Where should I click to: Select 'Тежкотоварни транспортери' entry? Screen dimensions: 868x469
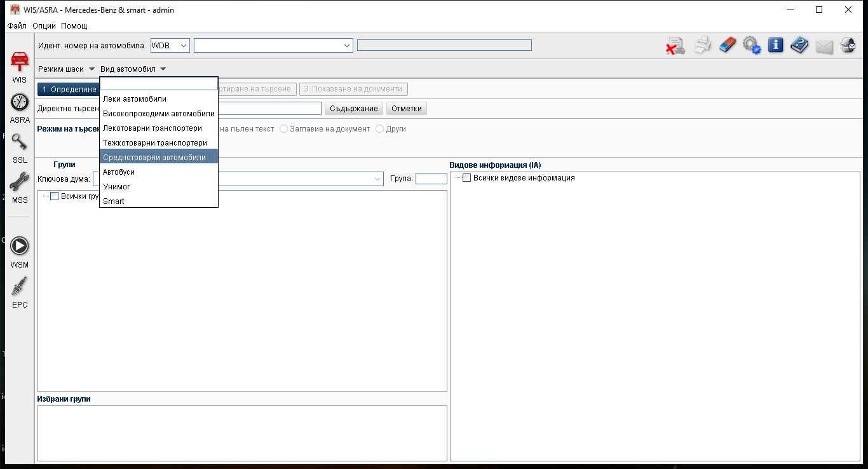tap(159, 143)
